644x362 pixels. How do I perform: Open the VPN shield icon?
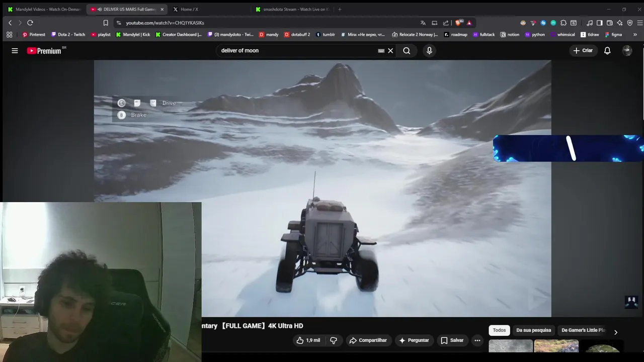click(x=630, y=23)
